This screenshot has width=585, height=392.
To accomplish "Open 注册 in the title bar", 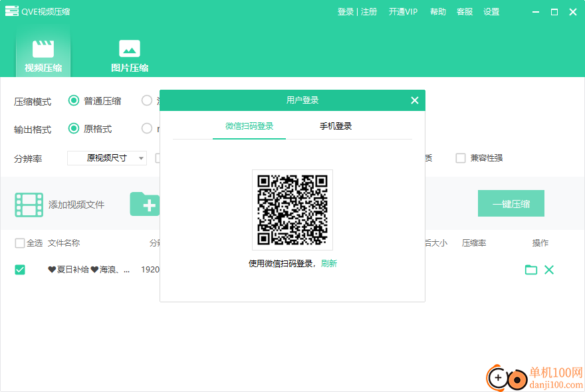I will click(x=369, y=12).
